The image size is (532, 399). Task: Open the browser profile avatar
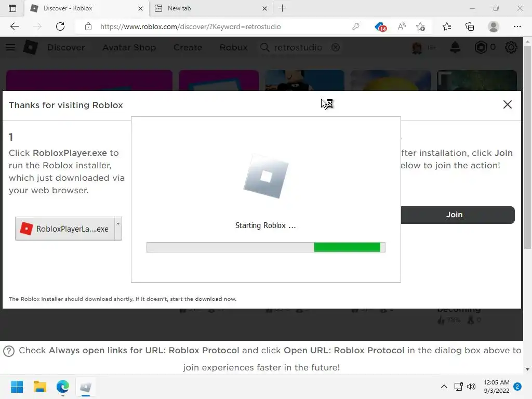[x=494, y=26]
